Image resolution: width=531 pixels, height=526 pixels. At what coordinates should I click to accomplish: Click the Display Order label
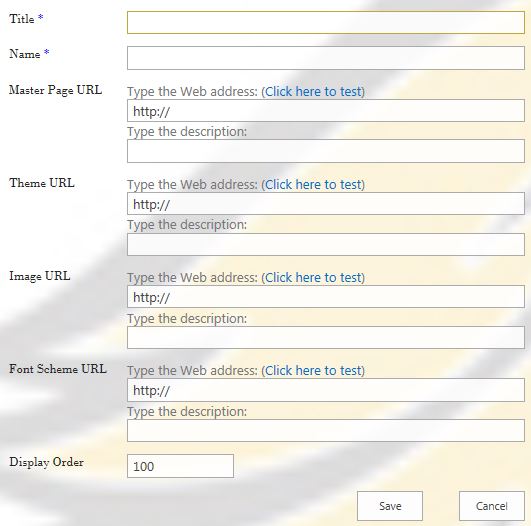tap(46, 462)
